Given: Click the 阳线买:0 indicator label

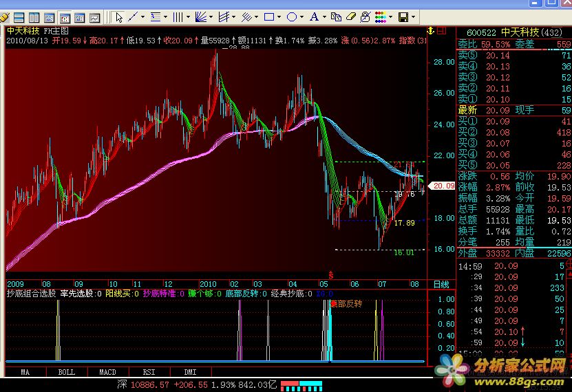Looking at the screenshot, I should tap(123, 294).
